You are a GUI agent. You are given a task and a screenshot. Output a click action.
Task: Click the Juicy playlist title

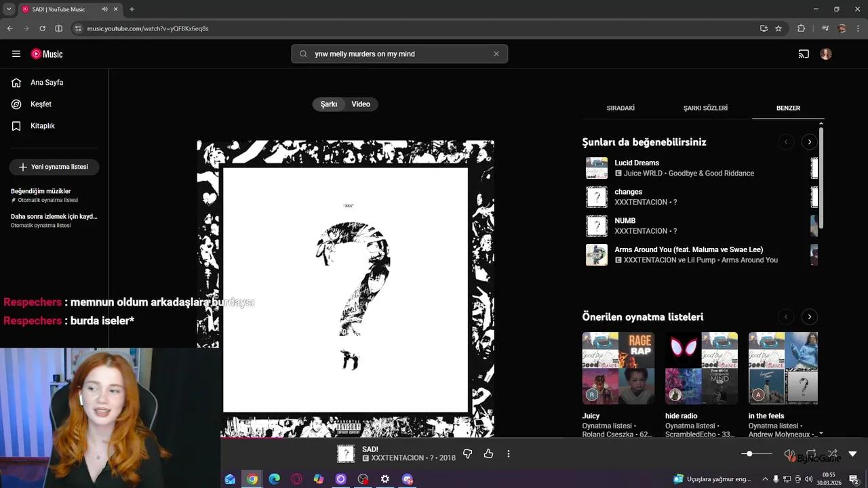click(x=591, y=416)
